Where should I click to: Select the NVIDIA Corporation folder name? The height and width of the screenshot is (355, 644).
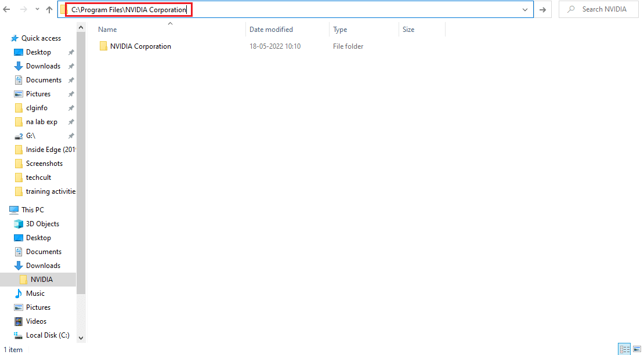coord(140,46)
